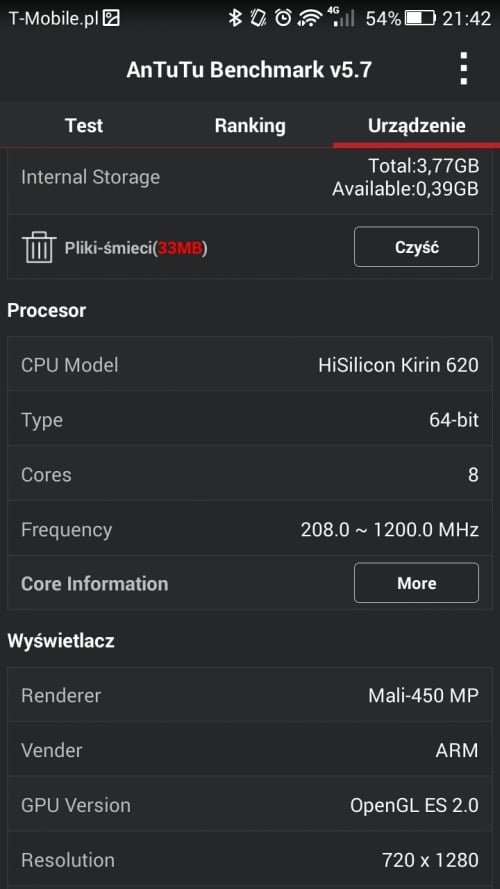Tap the picture notification icon near T-Mobile.pl

(x=112, y=19)
